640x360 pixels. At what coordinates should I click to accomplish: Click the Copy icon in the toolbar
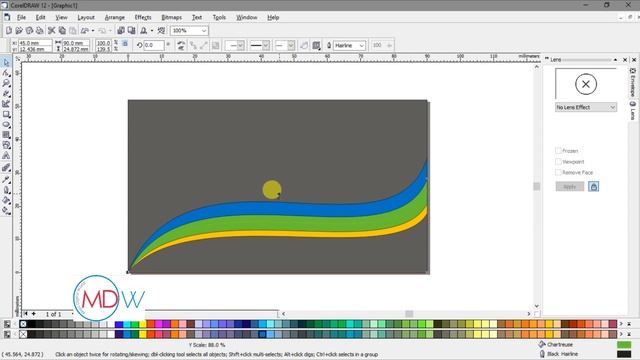[x=62, y=31]
